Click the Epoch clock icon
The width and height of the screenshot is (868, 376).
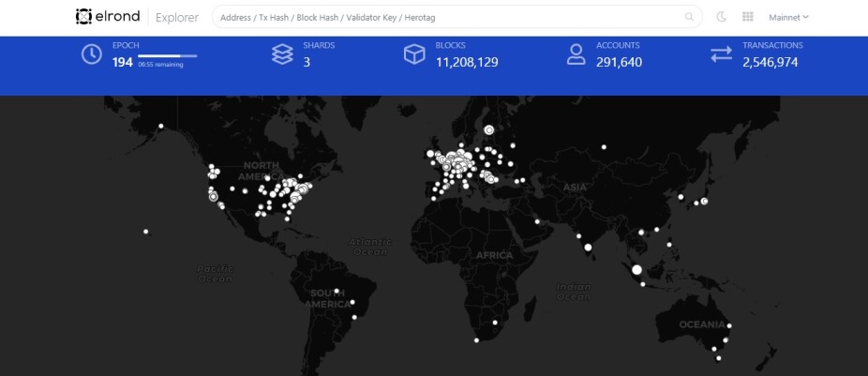[x=91, y=54]
